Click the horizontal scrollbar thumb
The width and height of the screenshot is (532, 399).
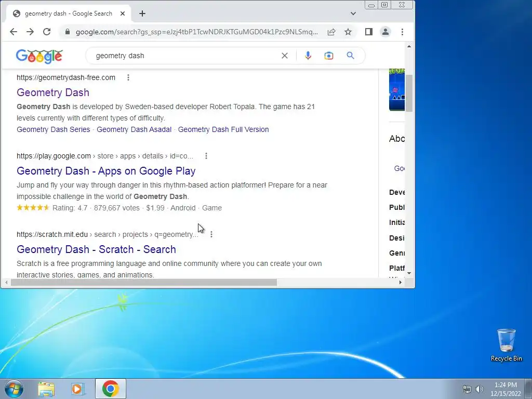[144, 282]
